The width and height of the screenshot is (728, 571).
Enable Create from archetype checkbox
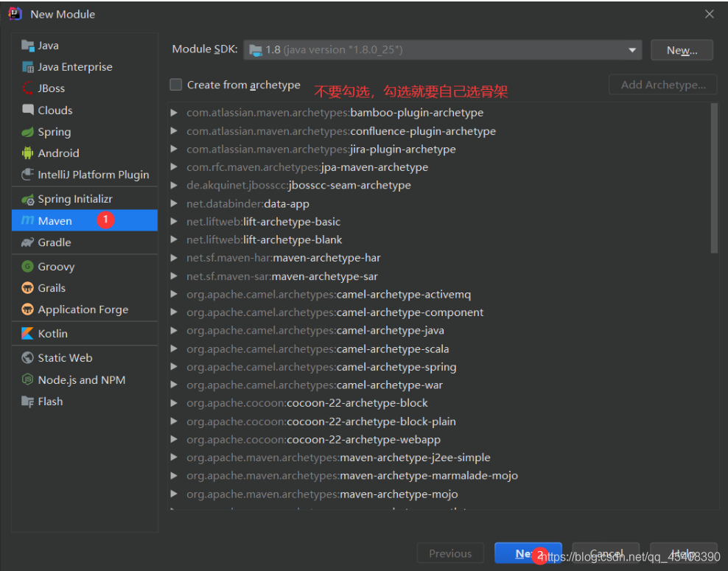click(x=176, y=85)
